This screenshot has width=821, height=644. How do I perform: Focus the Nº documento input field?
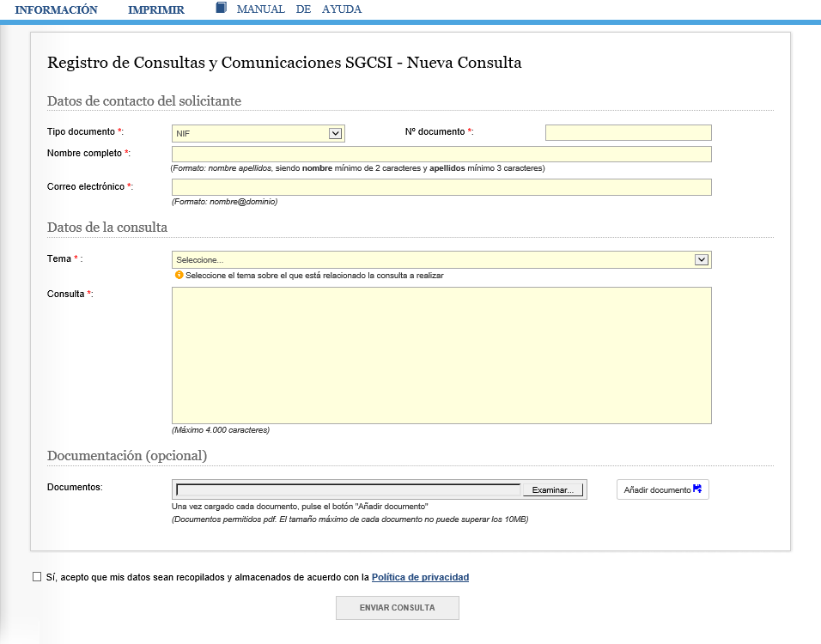628,132
